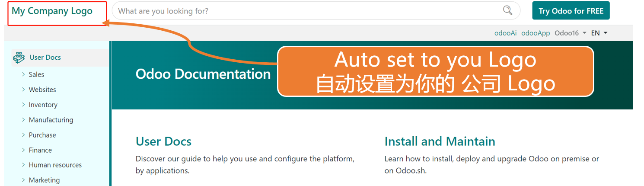Click the User Docs cube icon

pyautogui.click(x=19, y=58)
